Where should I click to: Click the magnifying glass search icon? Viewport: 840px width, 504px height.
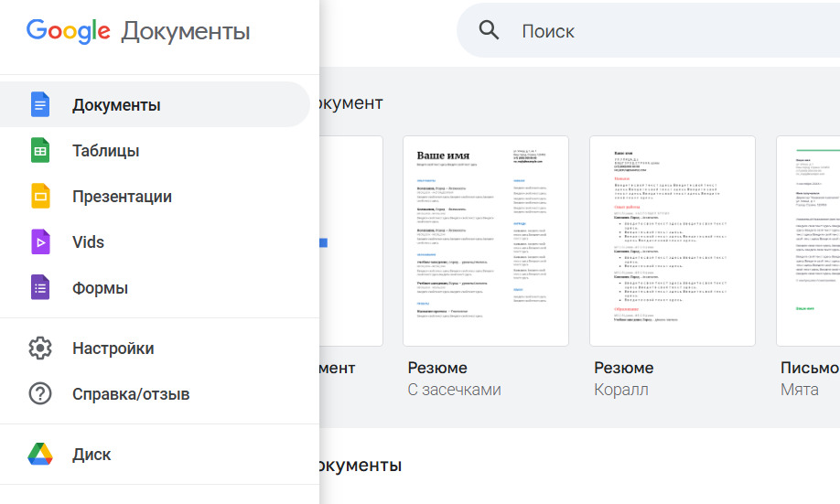490,30
